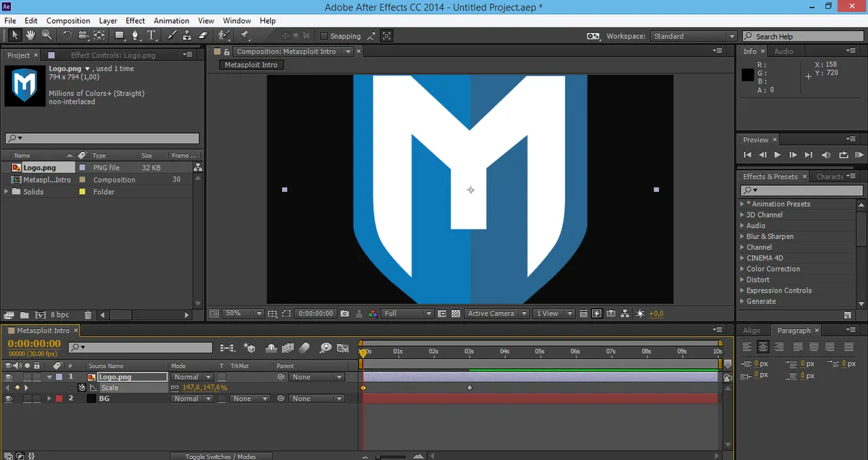Select the Roto Brush tool
Viewport: 868px width, 460px height.
tap(224, 35)
